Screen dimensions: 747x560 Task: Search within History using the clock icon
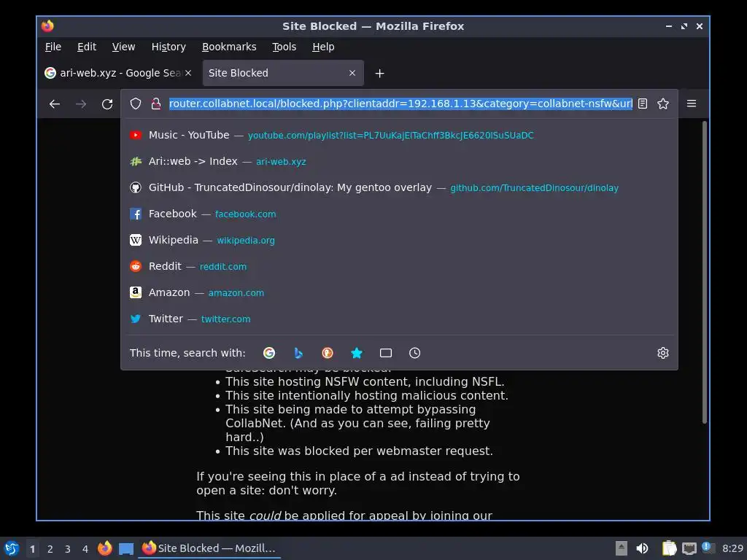pyautogui.click(x=415, y=353)
